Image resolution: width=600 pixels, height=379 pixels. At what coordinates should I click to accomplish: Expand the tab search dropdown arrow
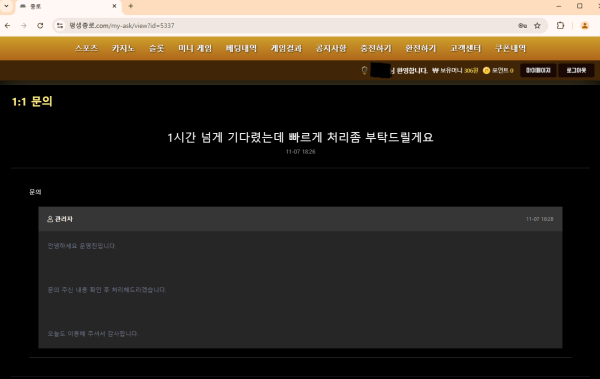pos(7,6)
